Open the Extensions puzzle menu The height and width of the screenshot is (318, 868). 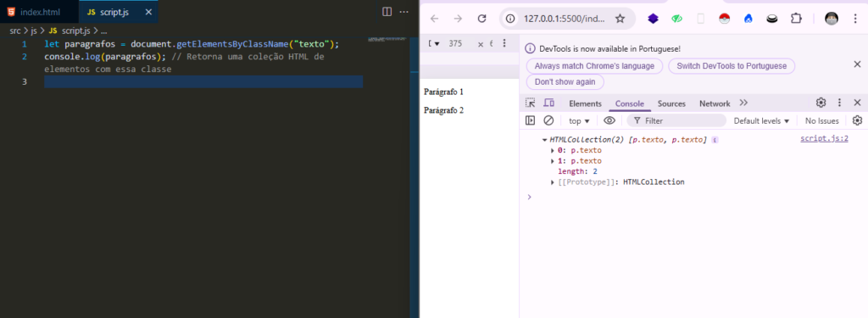pos(796,19)
